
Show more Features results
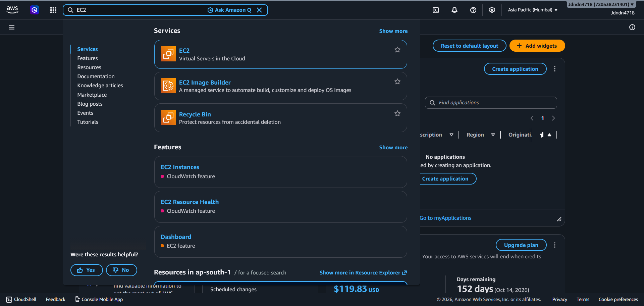pos(393,147)
